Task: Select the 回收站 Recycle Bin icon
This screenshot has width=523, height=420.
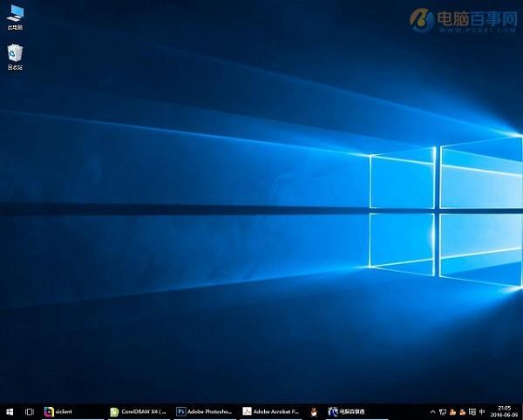Action: (15, 57)
